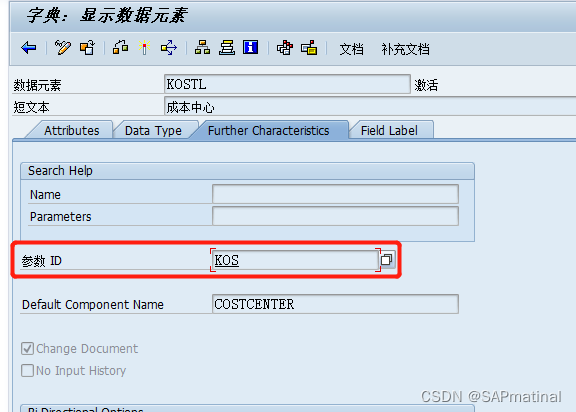
Task: Click the Default Component Name field COSTCENTER
Action: pyautogui.click(x=335, y=304)
